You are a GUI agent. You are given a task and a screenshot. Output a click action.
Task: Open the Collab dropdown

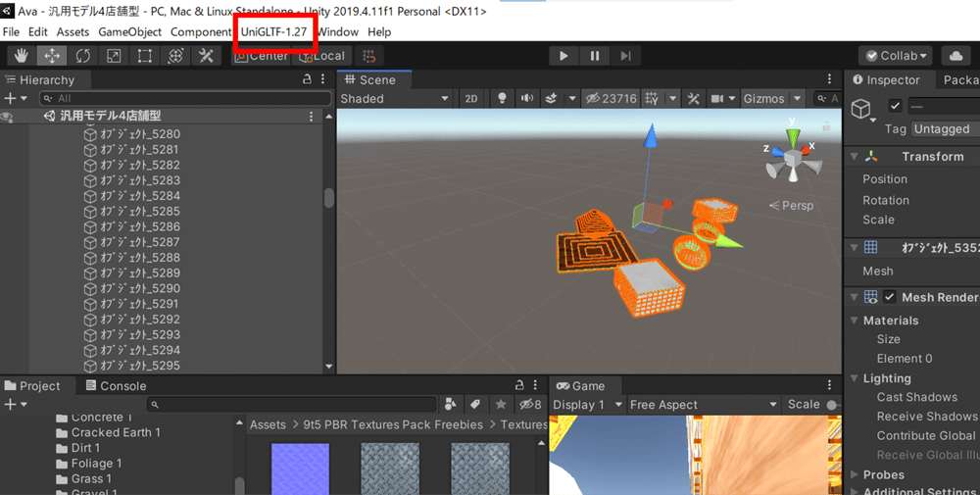(x=895, y=56)
